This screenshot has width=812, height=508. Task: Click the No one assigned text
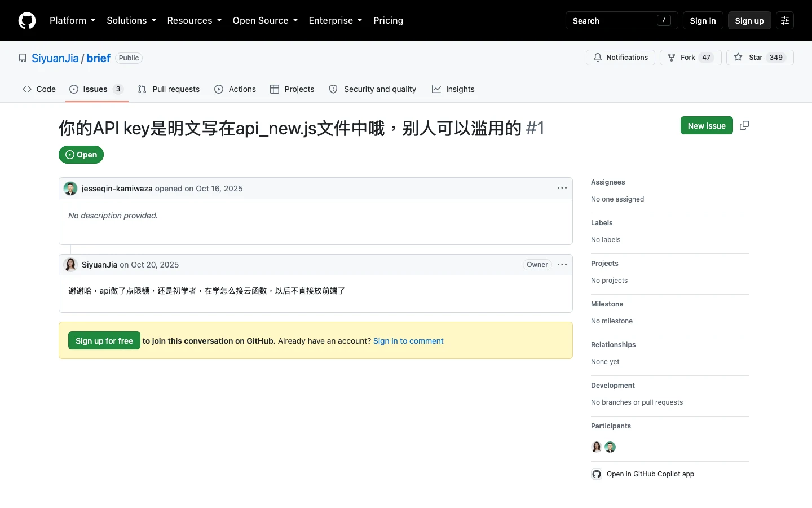[617, 199]
